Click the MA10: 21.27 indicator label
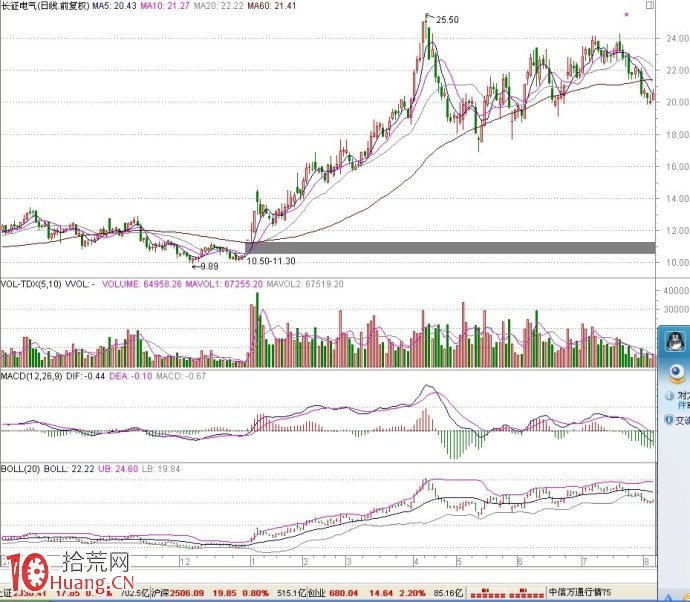This screenshot has height=602, width=690. (x=165, y=6)
